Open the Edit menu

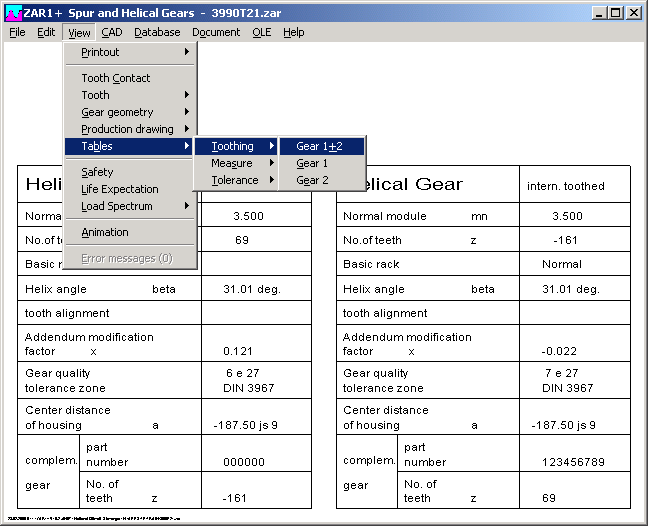point(46,32)
